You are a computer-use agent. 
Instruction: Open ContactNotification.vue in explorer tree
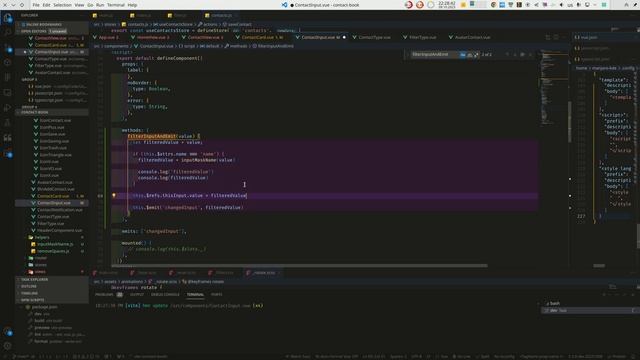click(52, 210)
